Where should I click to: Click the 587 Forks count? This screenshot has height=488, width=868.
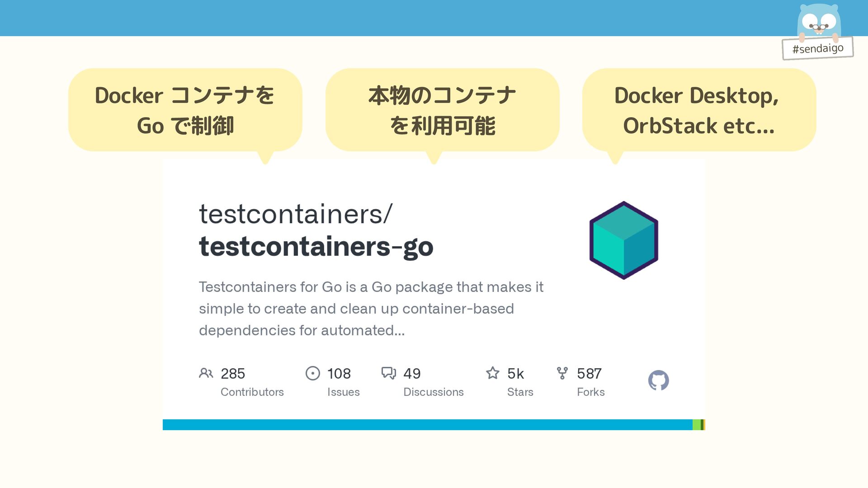click(589, 374)
